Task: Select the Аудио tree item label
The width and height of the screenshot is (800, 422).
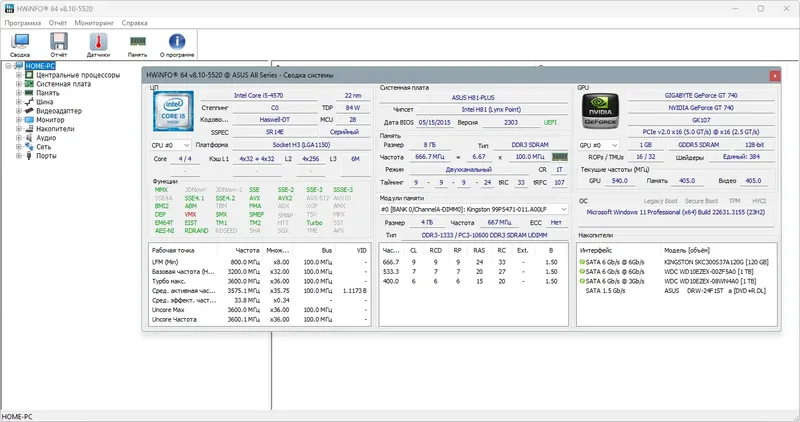Action: tap(46, 138)
